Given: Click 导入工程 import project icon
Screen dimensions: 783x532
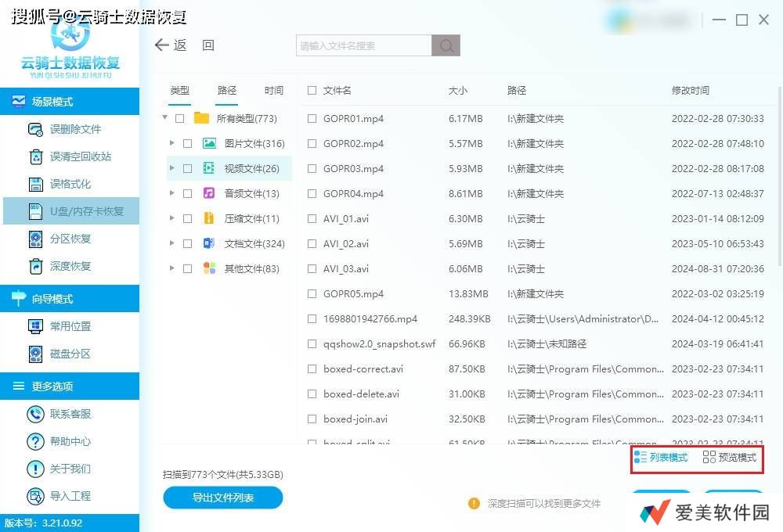Looking at the screenshot, I should click(x=36, y=496).
